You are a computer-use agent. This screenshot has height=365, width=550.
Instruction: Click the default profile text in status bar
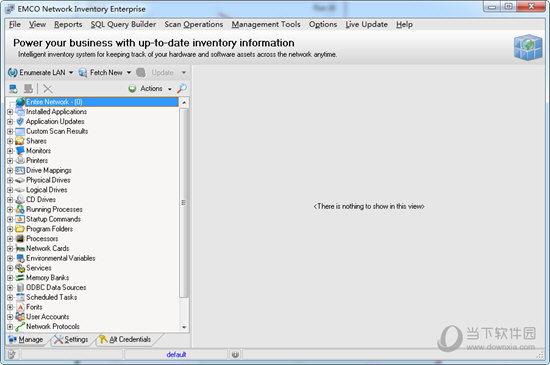(176, 355)
